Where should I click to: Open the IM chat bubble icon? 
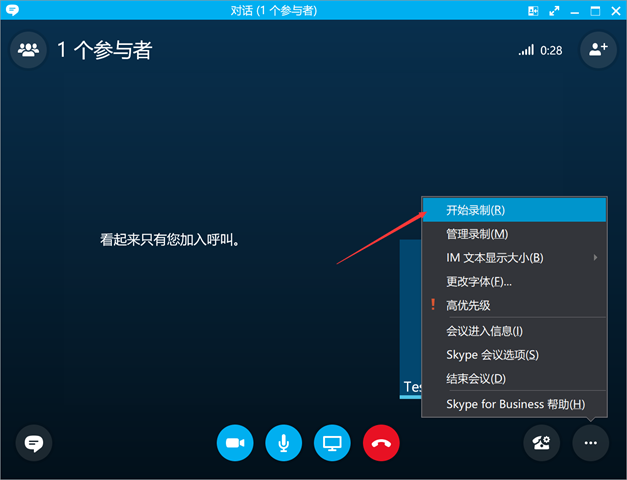pos(34,442)
